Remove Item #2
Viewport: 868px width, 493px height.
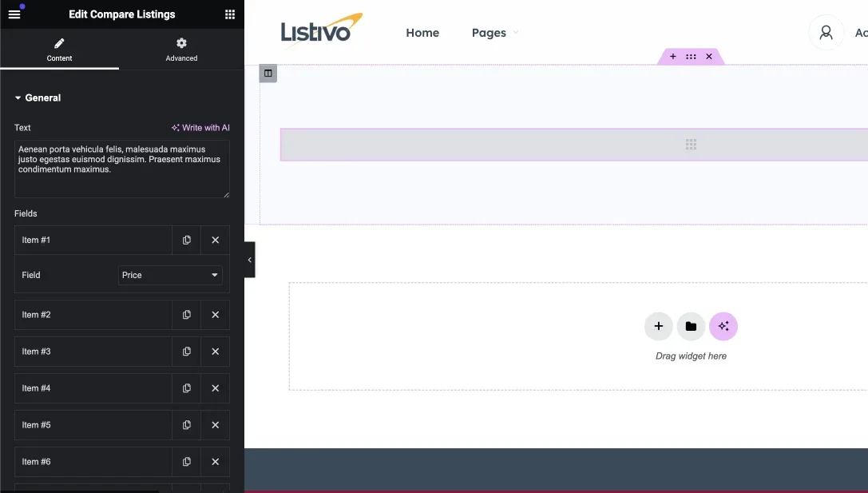coord(216,315)
